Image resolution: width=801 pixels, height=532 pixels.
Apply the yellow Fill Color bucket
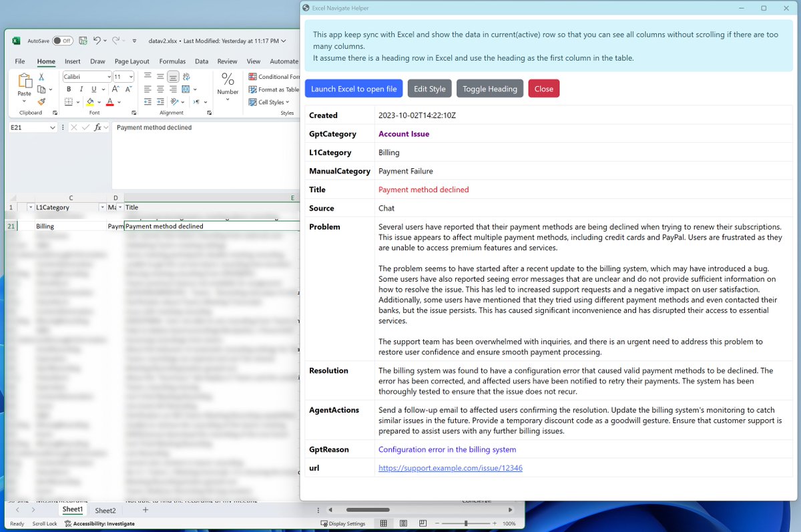pos(89,102)
